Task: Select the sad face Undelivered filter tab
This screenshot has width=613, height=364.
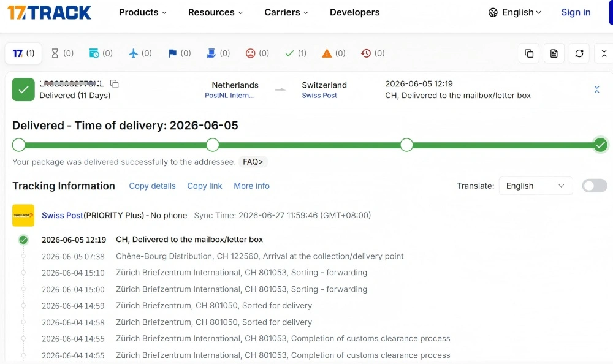Action: tap(257, 53)
